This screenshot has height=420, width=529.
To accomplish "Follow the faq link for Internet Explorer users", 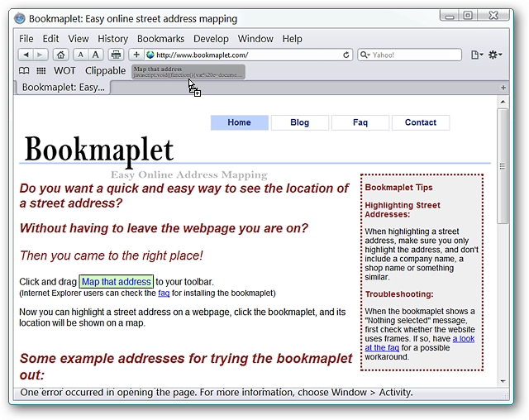I will point(164,293).
